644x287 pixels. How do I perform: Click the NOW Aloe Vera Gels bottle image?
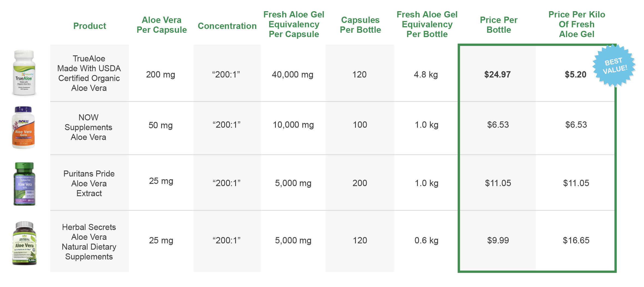(x=23, y=127)
